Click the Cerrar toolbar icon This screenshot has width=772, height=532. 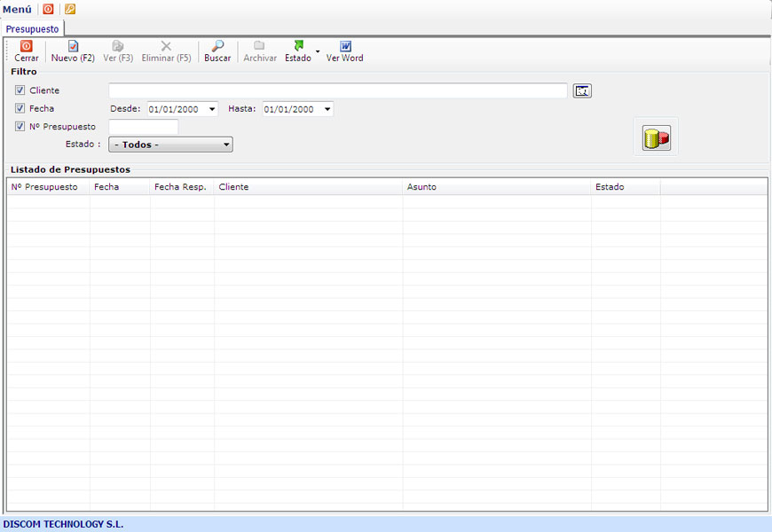[x=27, y=46]
